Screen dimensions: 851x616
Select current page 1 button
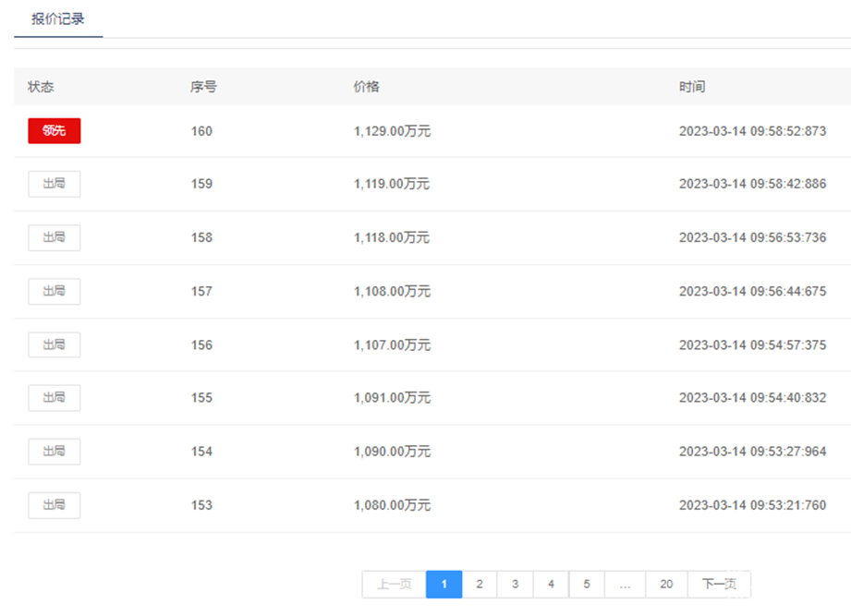pos(444,584)
